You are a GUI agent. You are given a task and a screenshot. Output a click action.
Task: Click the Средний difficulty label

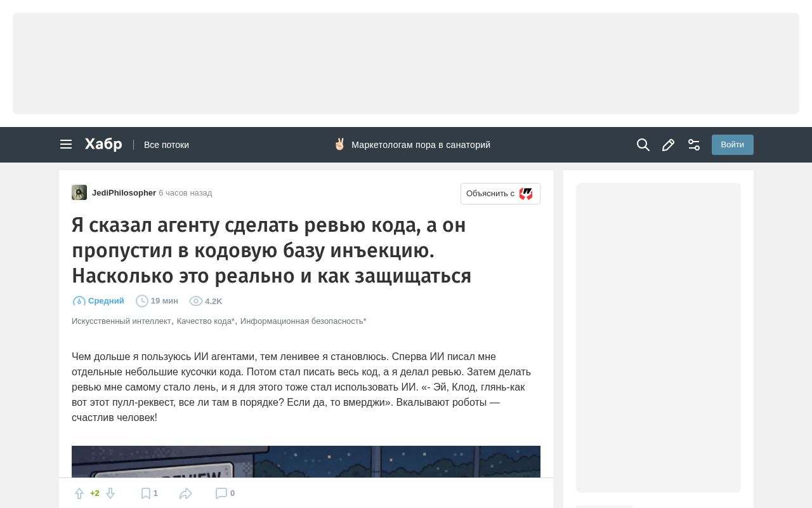pos(106,301)
